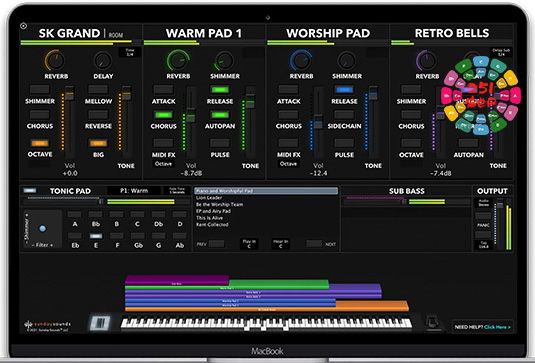This screenshot has width=535, height=363.
Task: Open the Warm Pad 1 MIDI FX Octave dropdown
Action: [163, 164]
